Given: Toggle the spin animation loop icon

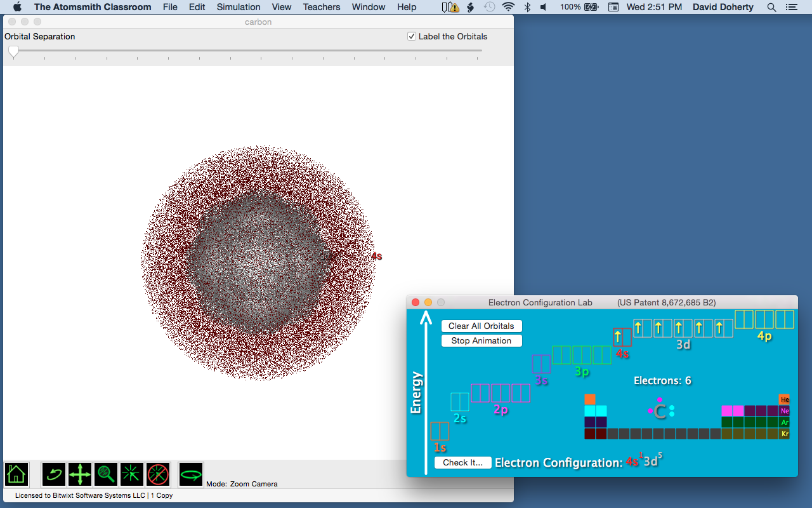Looking at the screenshot, I should 190,474.
